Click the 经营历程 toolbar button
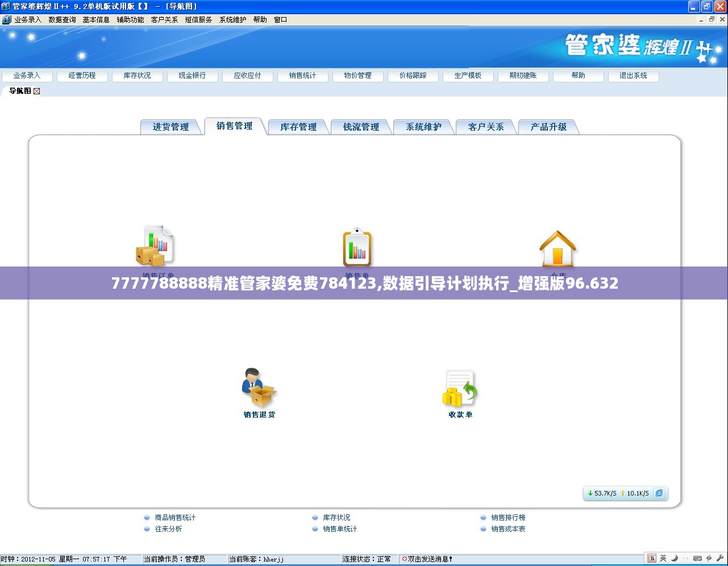Screen dimensions: 728x566 point(82,76)
